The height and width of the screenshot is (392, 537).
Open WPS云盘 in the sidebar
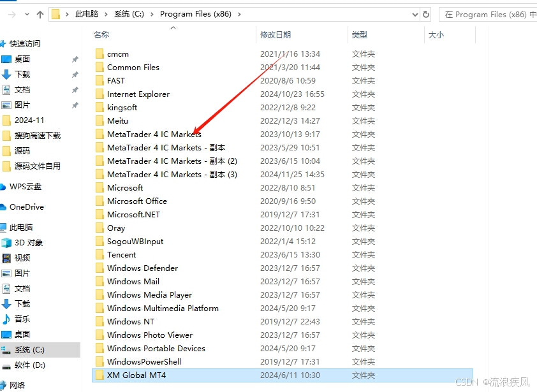(x=26, y=187)
